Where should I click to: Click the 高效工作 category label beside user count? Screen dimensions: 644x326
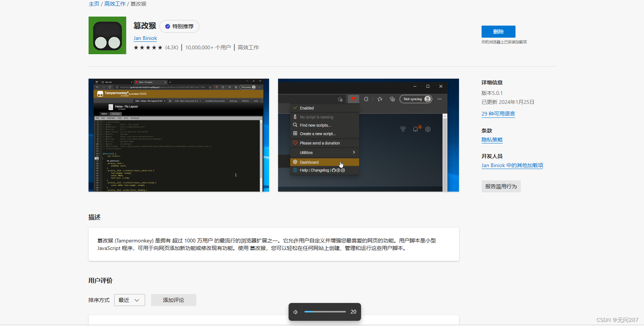(x=248, y=47)
